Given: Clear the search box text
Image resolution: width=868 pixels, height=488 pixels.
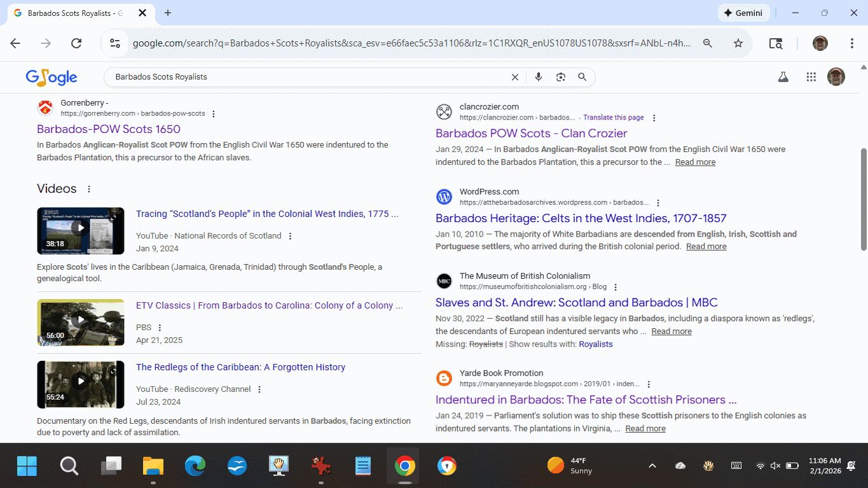Looking at the screenshot, I should [x=515, y=77].
